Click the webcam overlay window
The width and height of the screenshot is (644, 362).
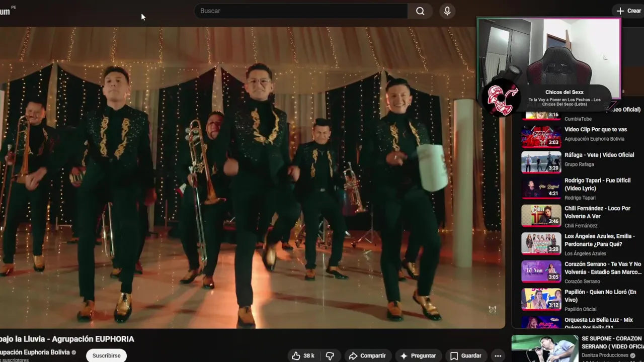point(549,58)
